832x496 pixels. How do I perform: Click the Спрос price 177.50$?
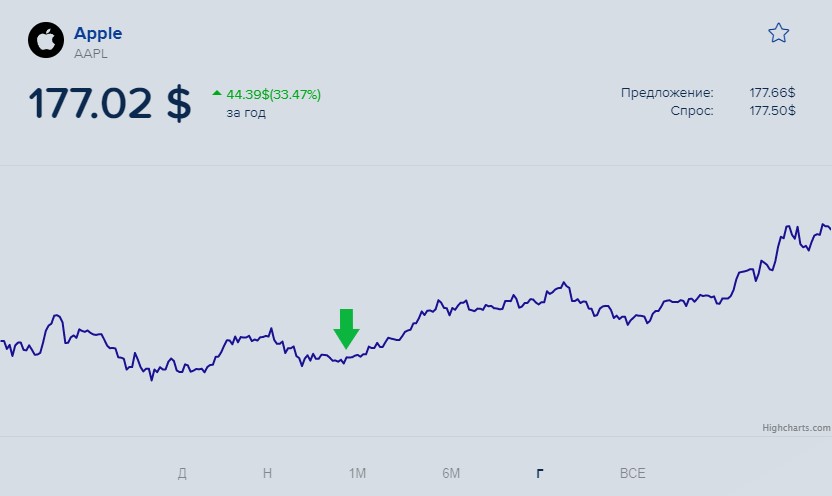coord(772,110)
